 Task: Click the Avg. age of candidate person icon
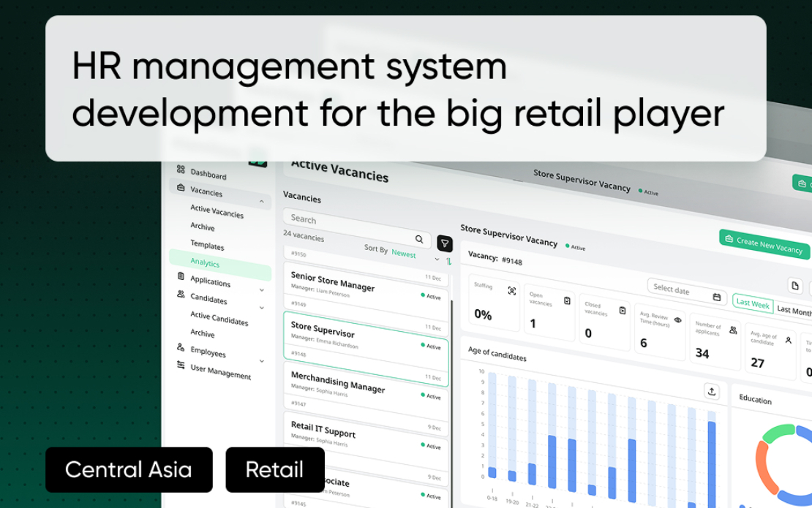[x=788, y=340]
